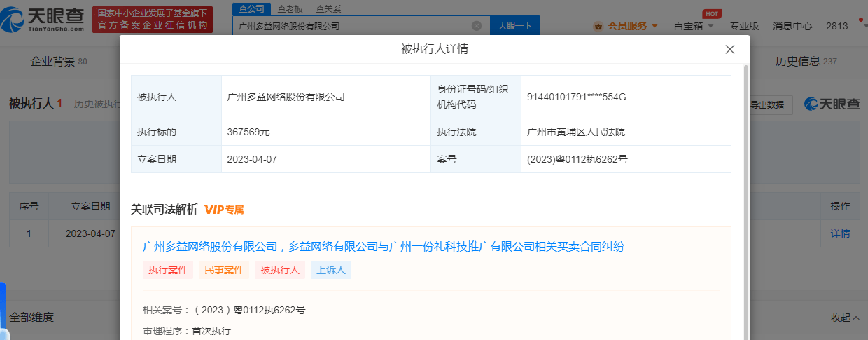
Task: Click the court name 广州市黄埔区人民法院
Action: coord(576,132)
